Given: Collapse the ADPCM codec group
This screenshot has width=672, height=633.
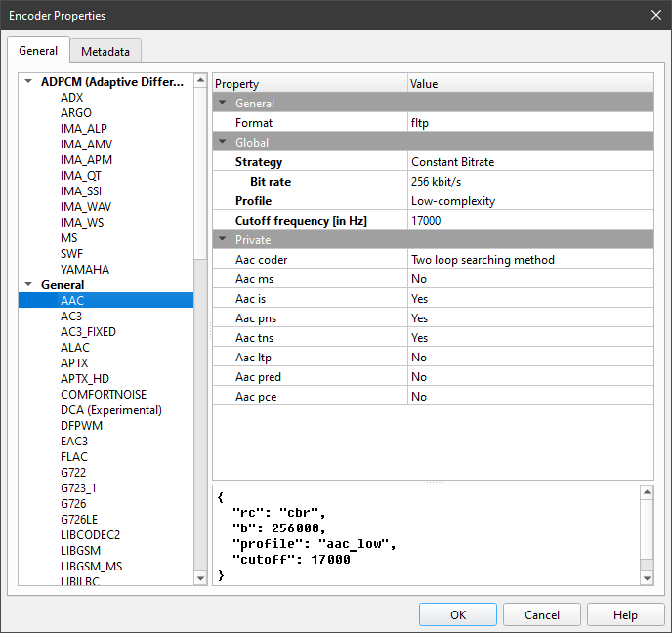Looking at the screenshot, I should (x=28, y=82).
